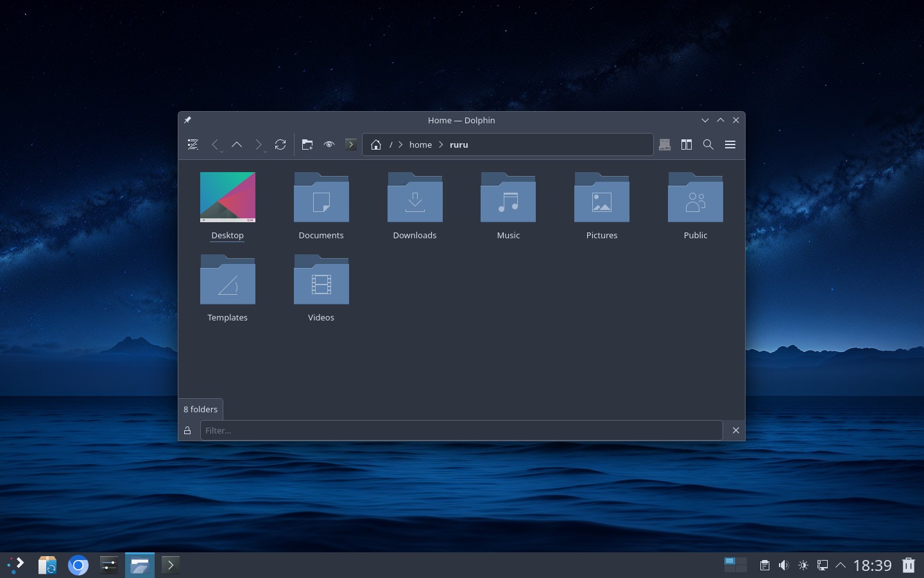Click the Reload icon in Dolphin toolbar
Viewport: 924px width, 578px height.
(x=280, y=144)
